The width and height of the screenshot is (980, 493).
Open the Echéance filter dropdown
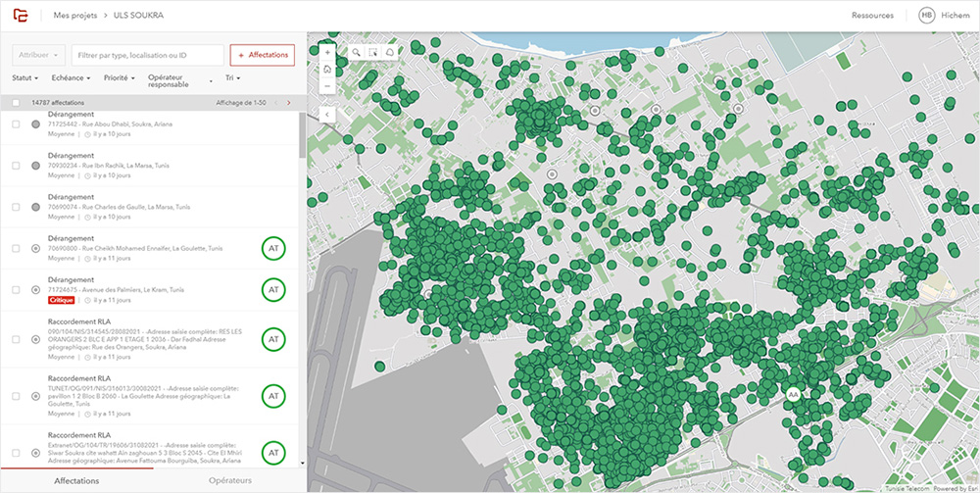tap(71, 77)
